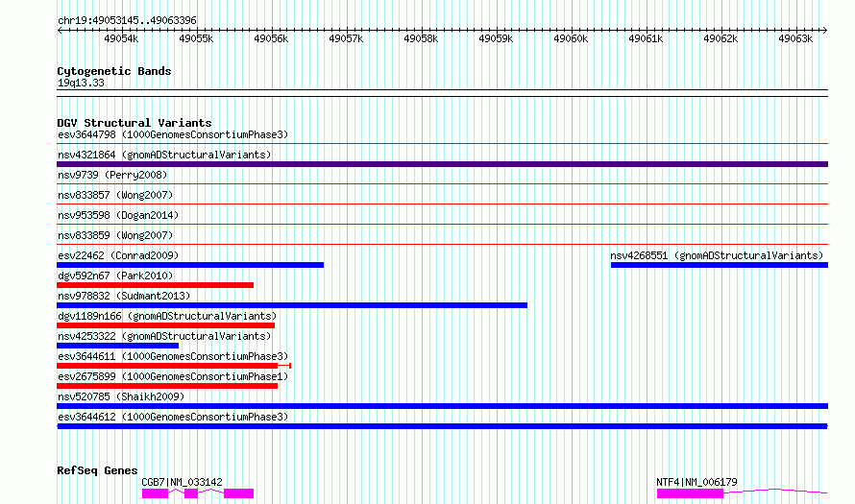Select the esv3644612 blue variant bar

click(x=442, y=426)
